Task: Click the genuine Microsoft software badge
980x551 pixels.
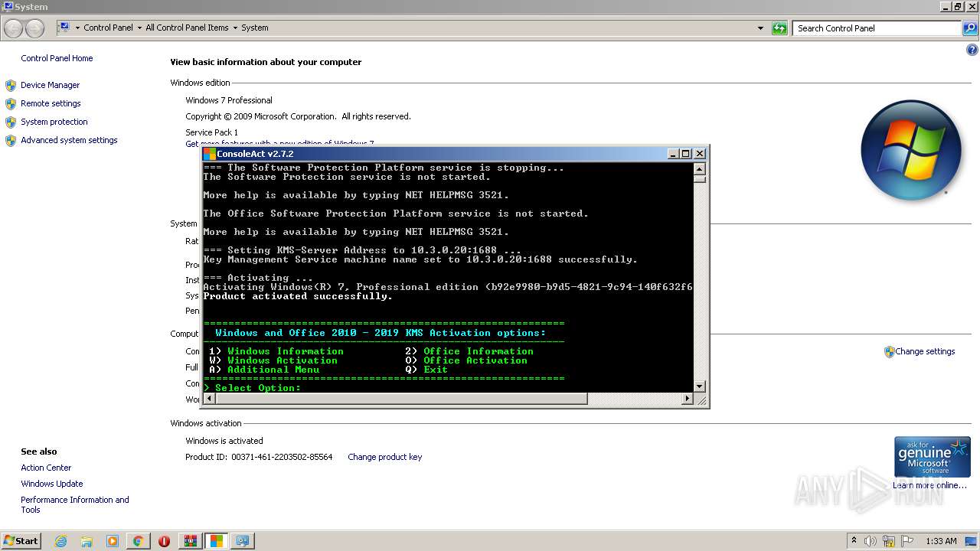Action: pyautogui.click(x=933, y=457)
